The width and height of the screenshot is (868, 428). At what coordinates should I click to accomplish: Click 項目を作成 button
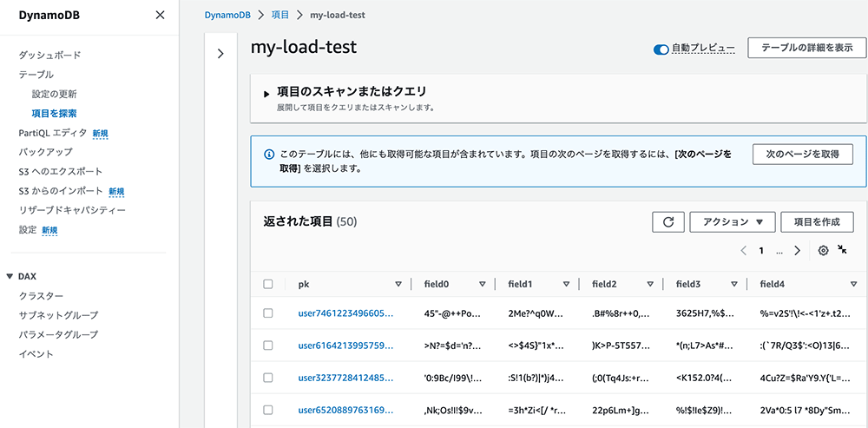tap(817, 222)
